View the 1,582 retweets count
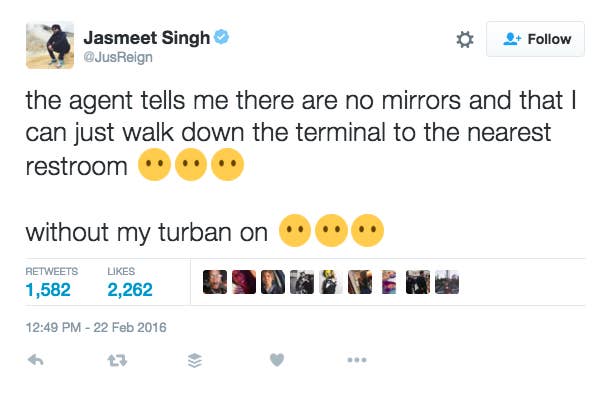The width and height of the screenshot is (614, 396). (x=48, y=290)
